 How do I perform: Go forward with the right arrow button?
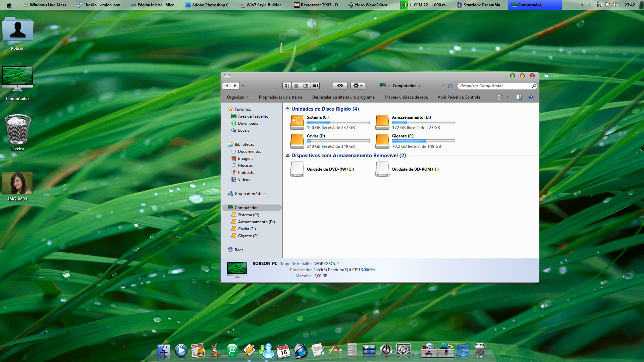click(x=235, y=86)
